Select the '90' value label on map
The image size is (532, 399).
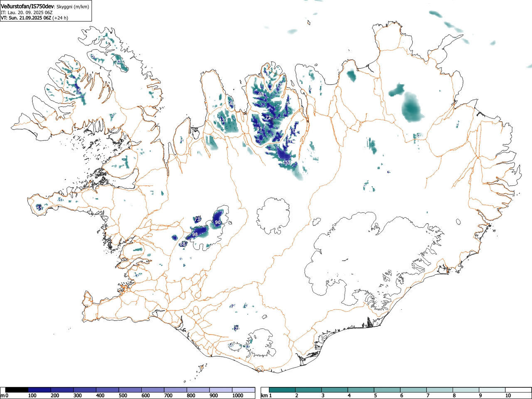[218, 223]
